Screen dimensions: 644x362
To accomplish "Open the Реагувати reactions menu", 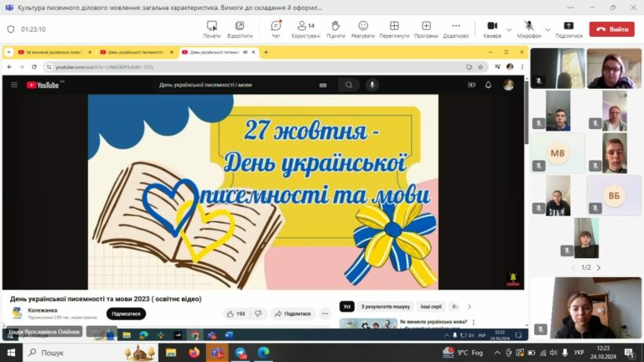I will click(362, 29).
